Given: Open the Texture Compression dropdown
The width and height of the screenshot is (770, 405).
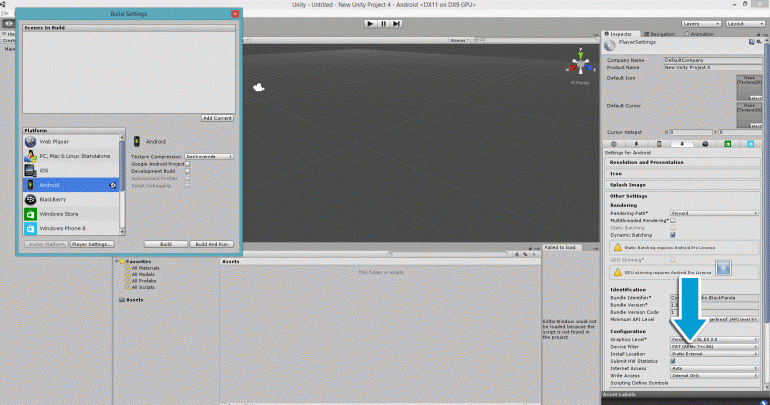Looking at the screenshot, I should tap(208, 156).
